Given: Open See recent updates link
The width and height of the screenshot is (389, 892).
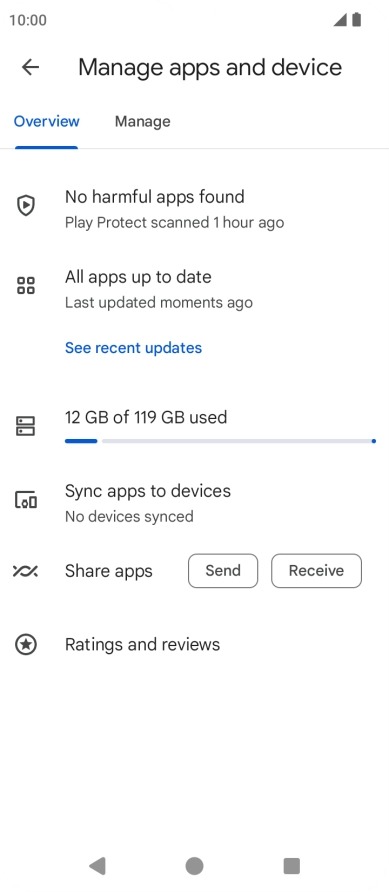Looking at the screenshot, I should click(x=133, y=348).
